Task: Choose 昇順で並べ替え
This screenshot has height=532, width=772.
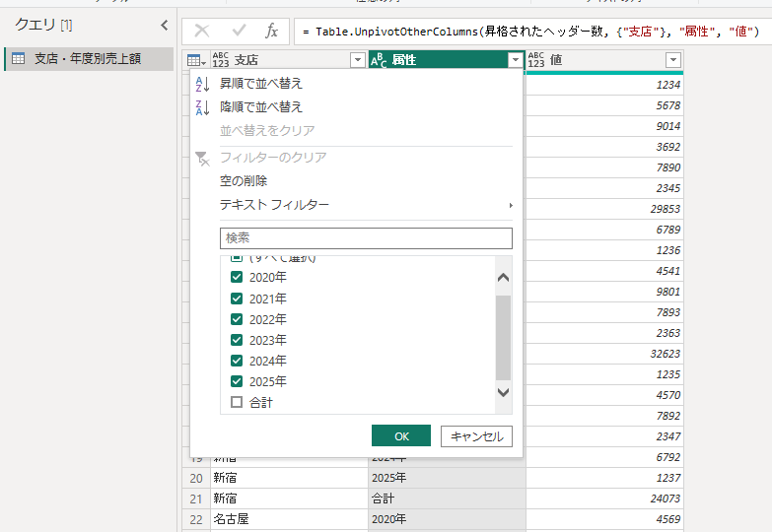Action: coord(261,83)
